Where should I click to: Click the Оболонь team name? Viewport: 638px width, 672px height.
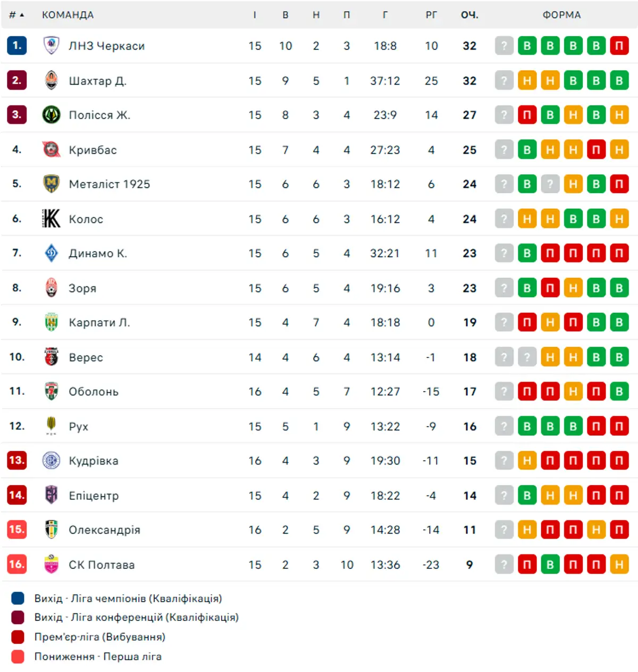(x=94, y=392)
